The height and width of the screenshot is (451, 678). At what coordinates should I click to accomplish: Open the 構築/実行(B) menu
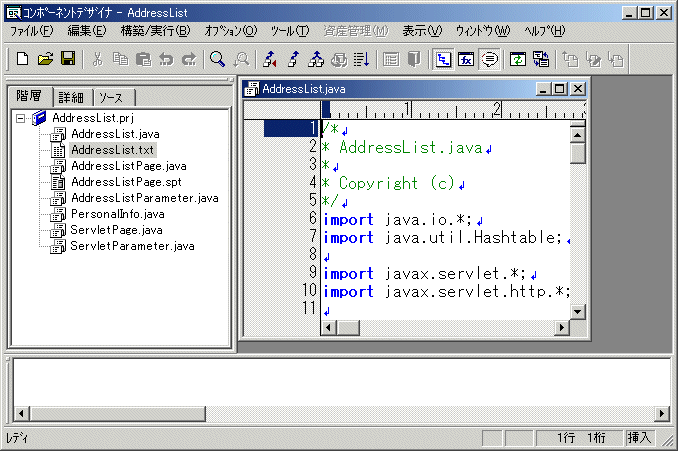(x=155, y=31)
